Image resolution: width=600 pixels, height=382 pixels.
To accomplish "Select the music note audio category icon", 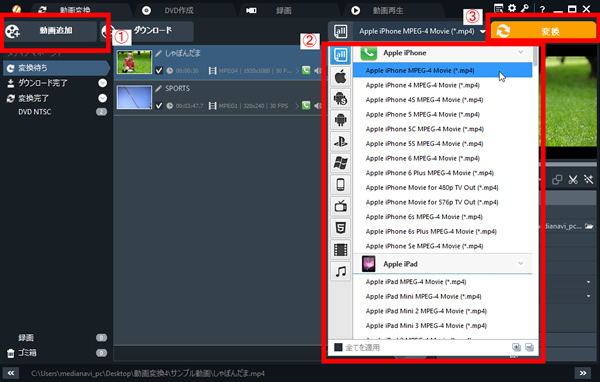I will pos(341,271).
